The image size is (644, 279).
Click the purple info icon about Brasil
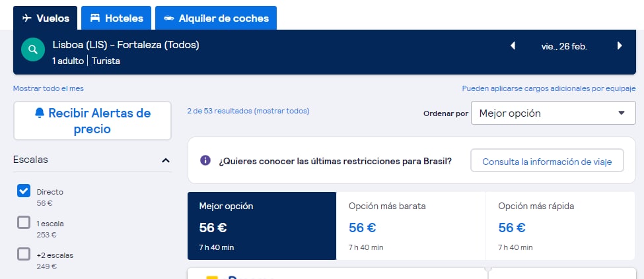(x=205, y=160)
